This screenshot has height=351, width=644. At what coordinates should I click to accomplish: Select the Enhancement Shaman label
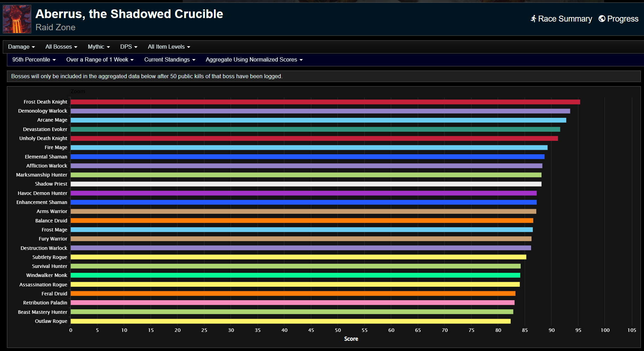point(42,202)
